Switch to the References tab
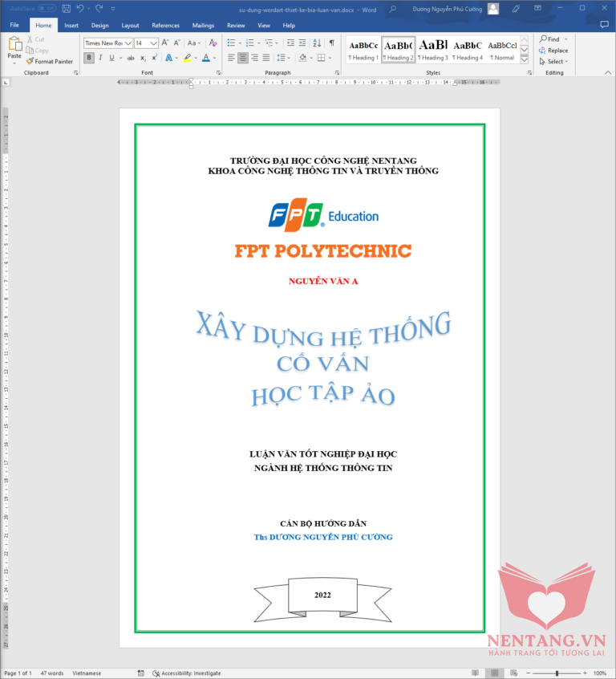This screenshot has height=679, width=616. 165,25
